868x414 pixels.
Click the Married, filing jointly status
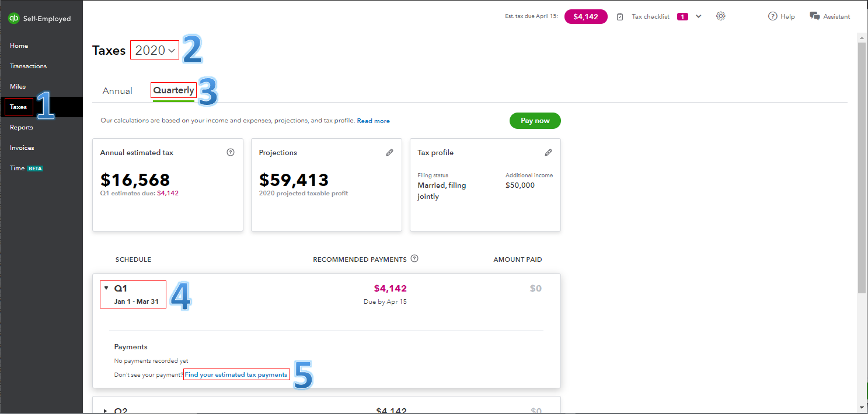pos(442,191)
